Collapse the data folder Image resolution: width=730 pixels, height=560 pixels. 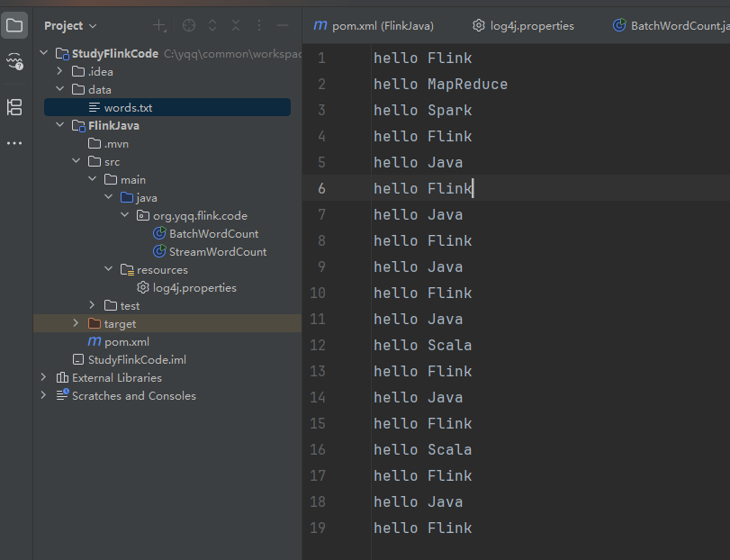[59, 89]
